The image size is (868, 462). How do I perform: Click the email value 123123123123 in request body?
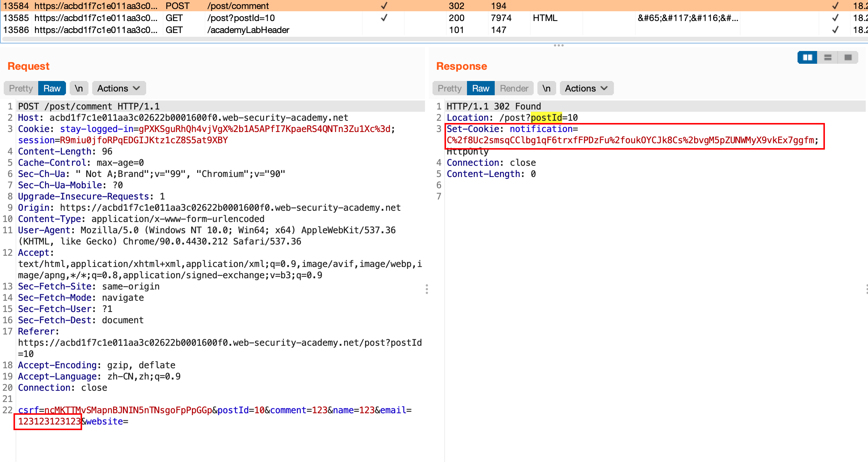[x=49, y=421]
